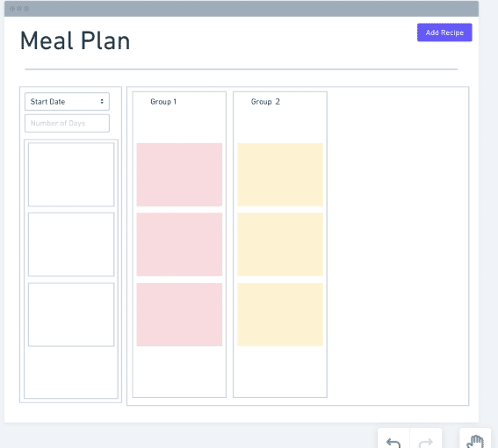Screen dimensions: 498x448
Task: Click the three dots in the title bar
Action: 19,9
